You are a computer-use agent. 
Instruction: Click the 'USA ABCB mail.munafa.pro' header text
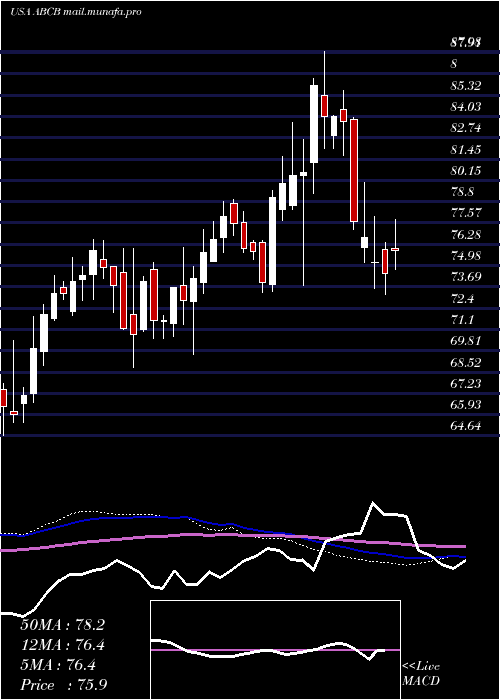(x=76, y=12)
